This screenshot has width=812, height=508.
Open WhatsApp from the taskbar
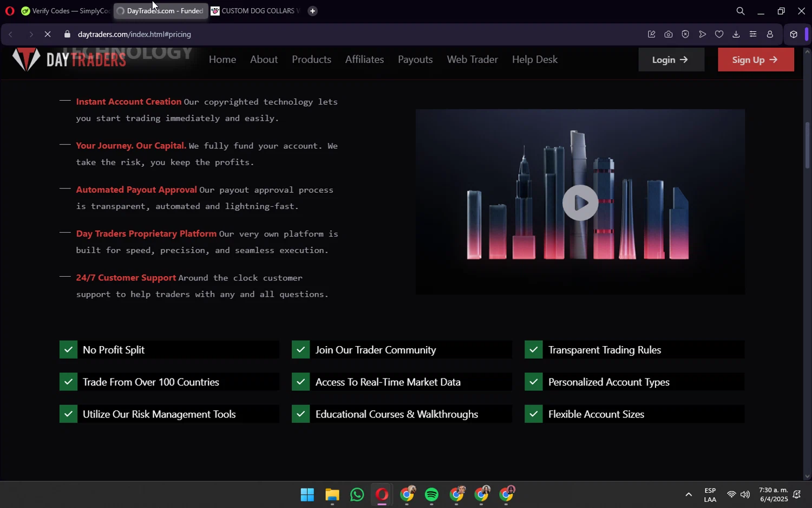point(357,494)
